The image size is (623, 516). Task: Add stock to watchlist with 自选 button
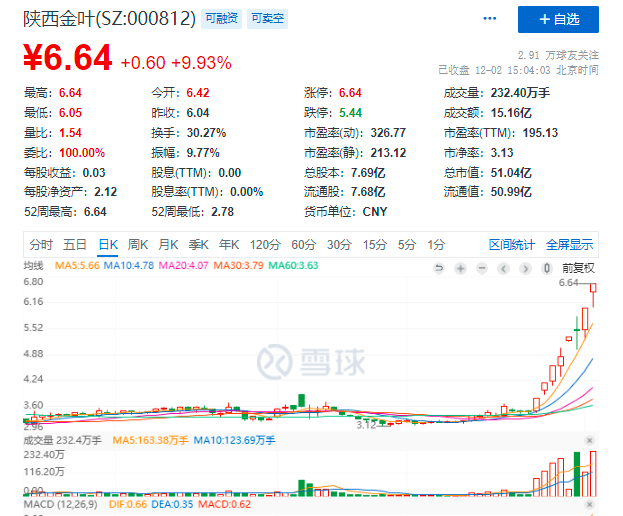[558, 19]
